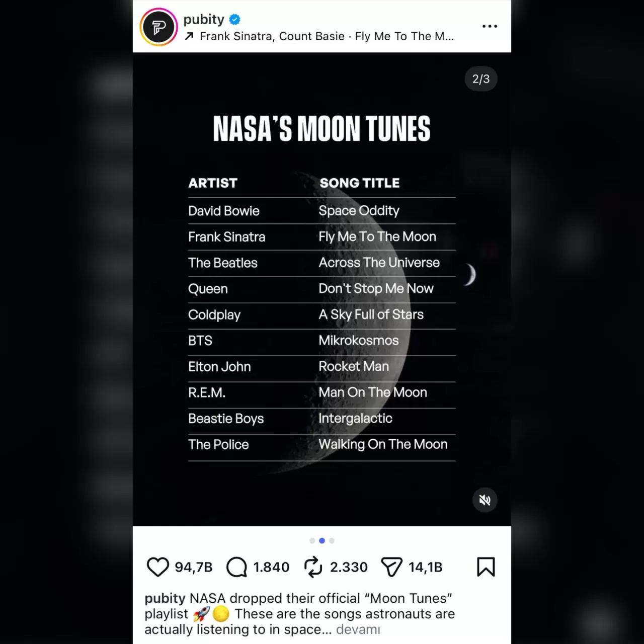Like the post with the heart icon

[158, 567]
